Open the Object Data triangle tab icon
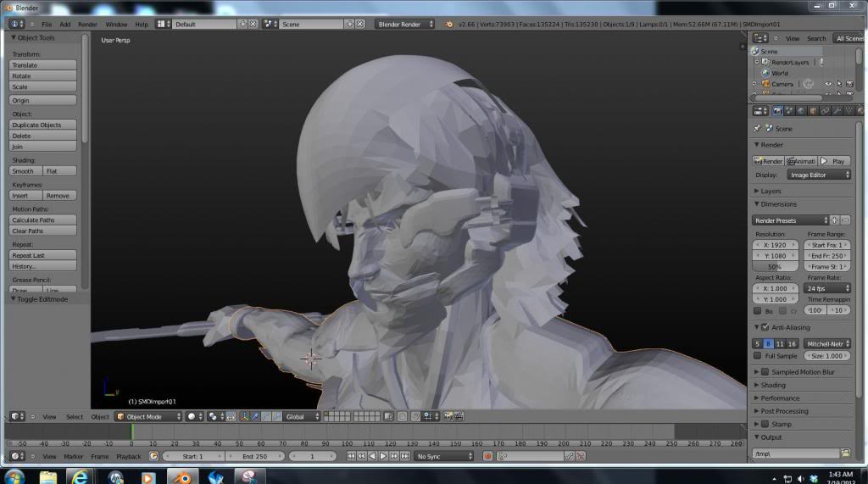This screenshot has height=484, width=868. point(849,111)
